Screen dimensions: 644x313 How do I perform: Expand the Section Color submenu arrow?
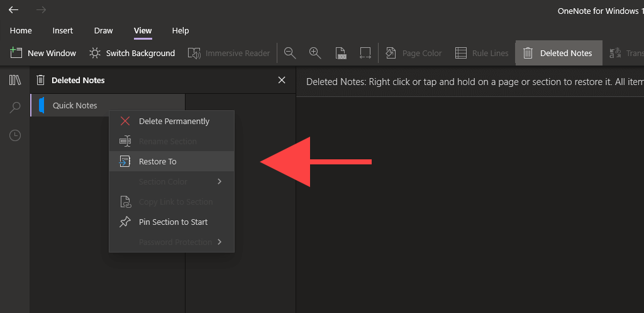[x=219, y=181]
